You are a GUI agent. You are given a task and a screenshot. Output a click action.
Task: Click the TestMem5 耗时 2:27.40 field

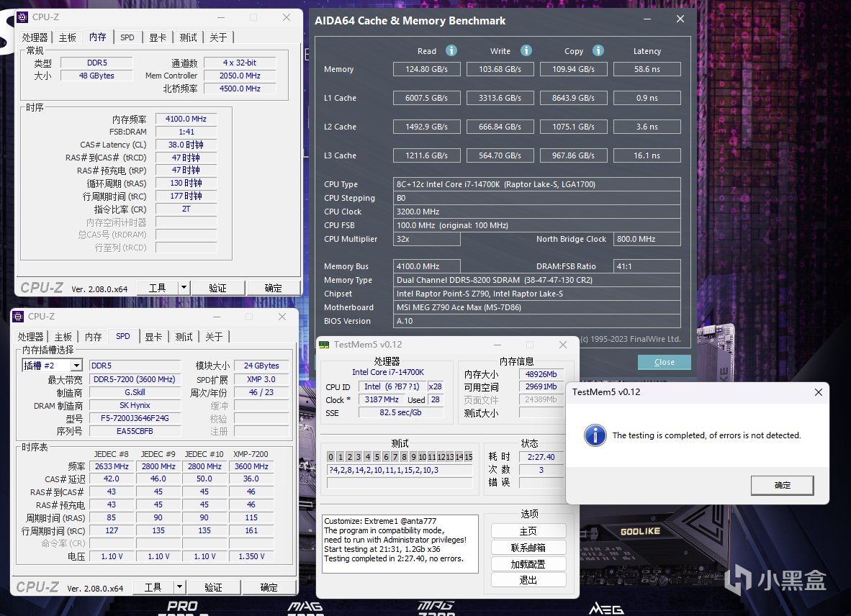point(541,457)
